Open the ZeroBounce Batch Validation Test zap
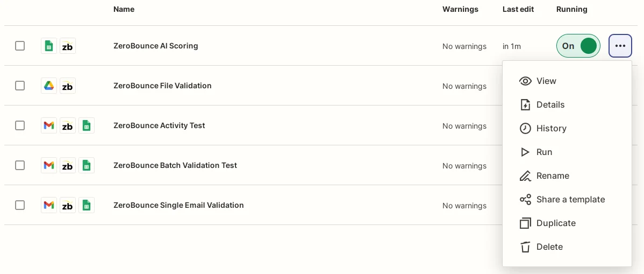This screenshot has height=274, width=644. pos(175,166)
